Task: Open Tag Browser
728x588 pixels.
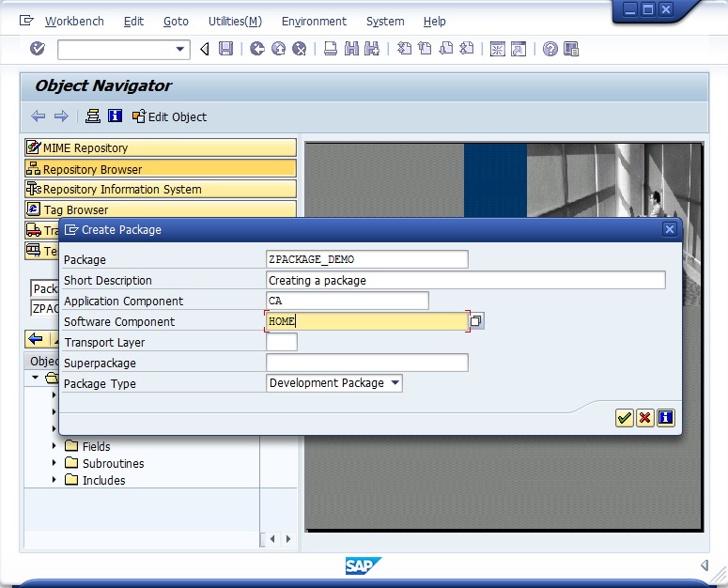Action: tap(161, 209)
